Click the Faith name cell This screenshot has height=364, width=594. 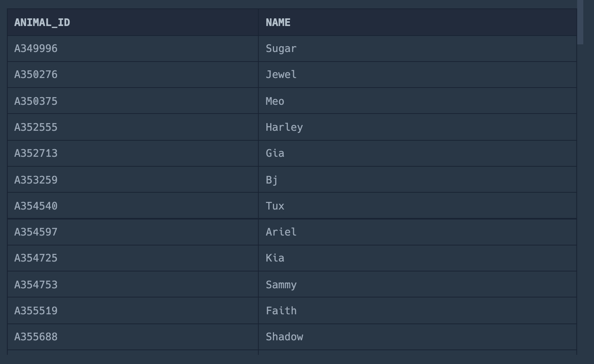pyautogui.click(x=281, y=311)
